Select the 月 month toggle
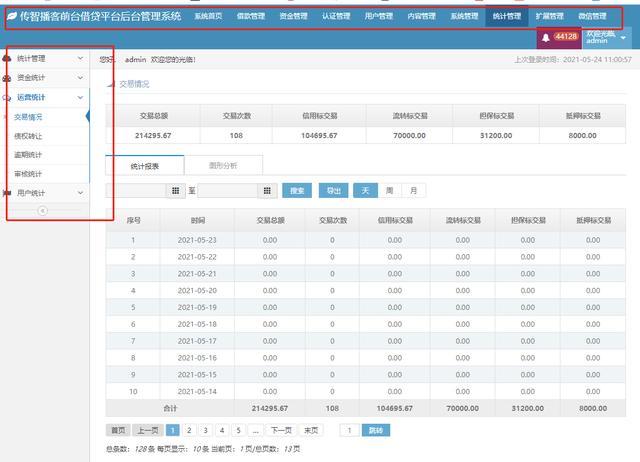 [413, 191]
